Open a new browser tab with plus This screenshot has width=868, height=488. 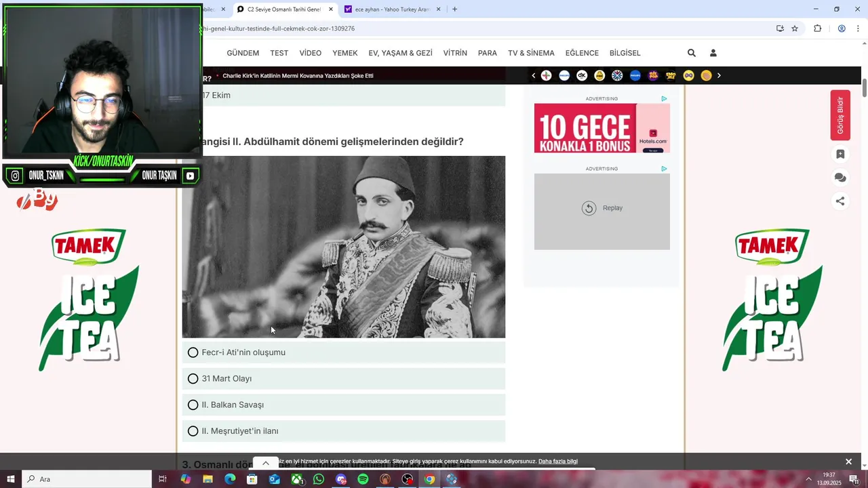[x=454, y=9]
